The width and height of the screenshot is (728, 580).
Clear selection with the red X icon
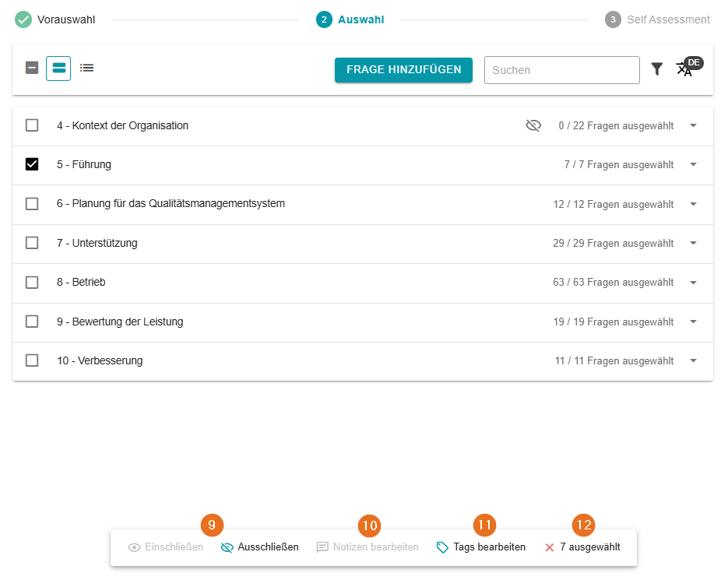[550, 547]
